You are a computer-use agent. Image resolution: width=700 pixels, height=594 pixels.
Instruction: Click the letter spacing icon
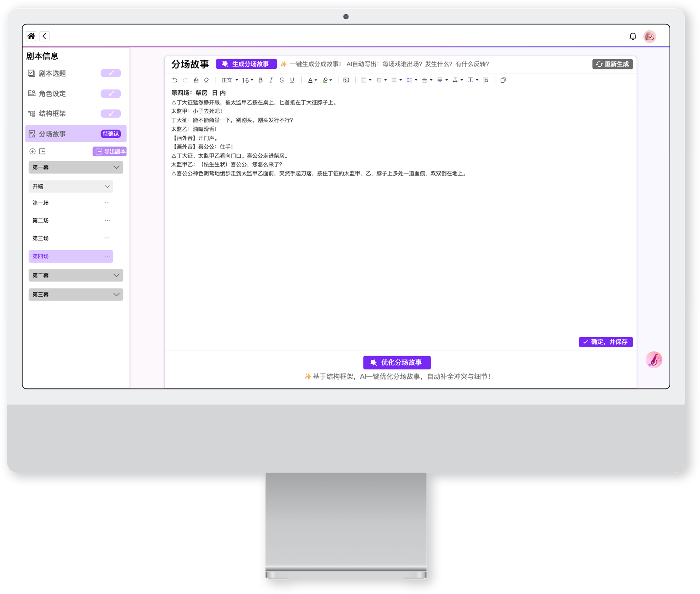[455, 80]
